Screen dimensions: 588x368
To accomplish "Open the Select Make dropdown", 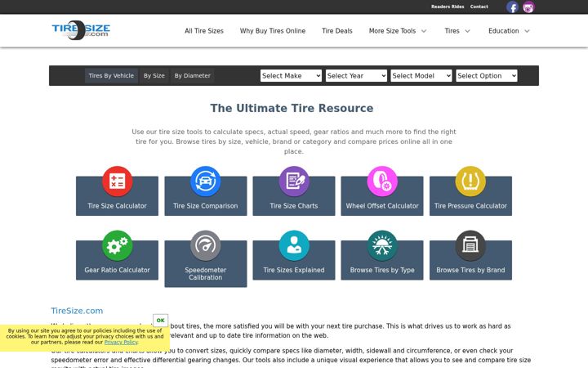I will click(291, 76).
